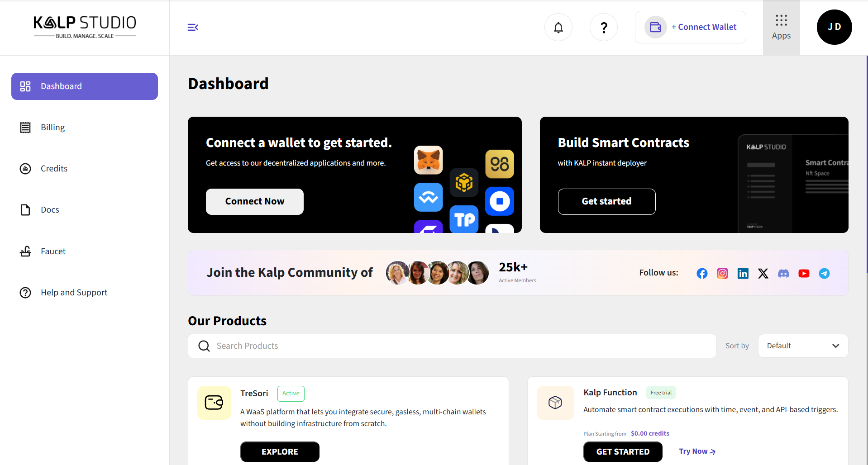Select Faucet in the sidebar
868x465 pixels.
point(53,251)
